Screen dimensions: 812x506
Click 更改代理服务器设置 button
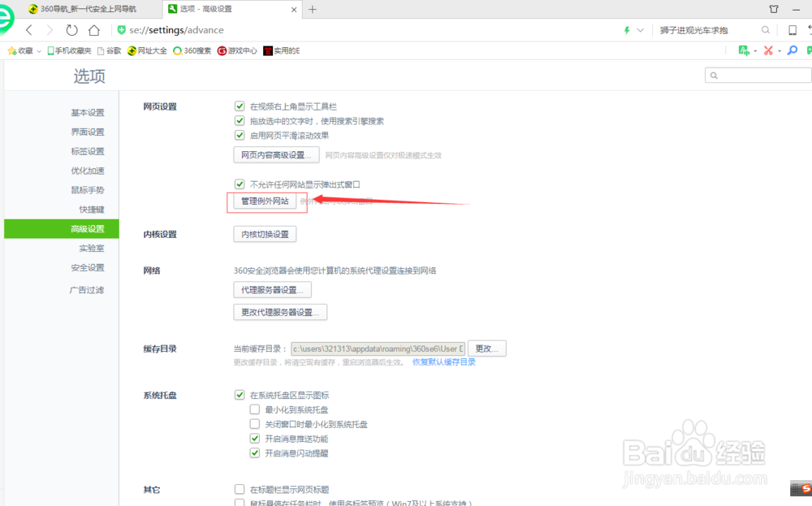click(x=280, y=313)
